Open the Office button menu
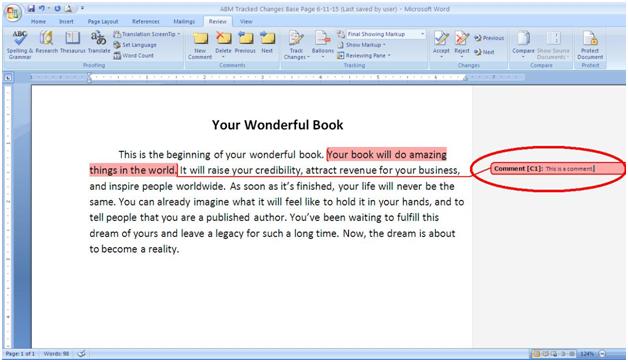The height and width of the screenshot is (362, 628). (x=12, y=13)
